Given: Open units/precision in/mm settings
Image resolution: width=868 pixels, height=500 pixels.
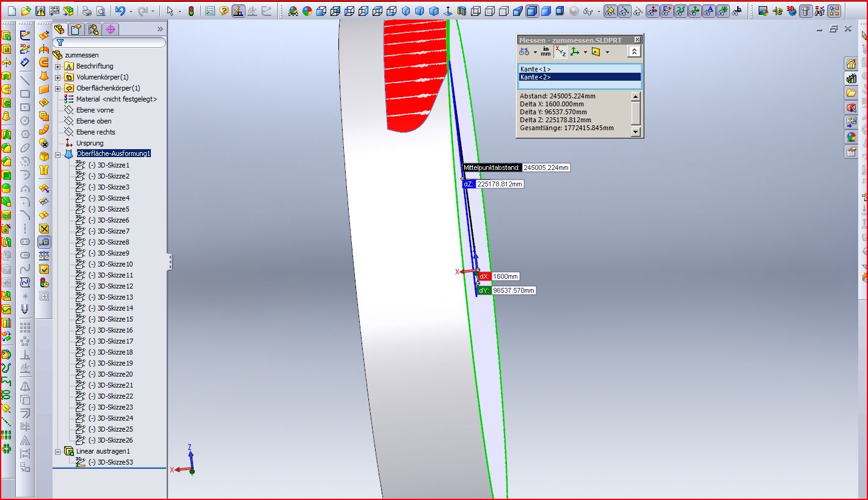Looking at the screenshot, I should 545,52.
